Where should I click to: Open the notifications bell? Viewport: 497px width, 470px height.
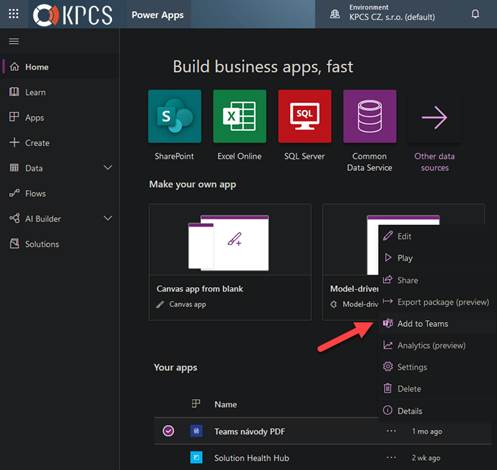click(x=475, y=14)
